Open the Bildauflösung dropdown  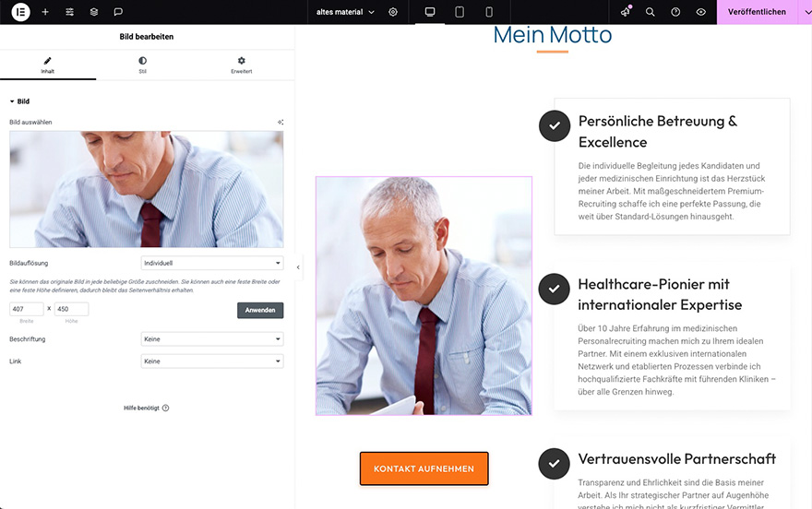click(x=212, y=263)
